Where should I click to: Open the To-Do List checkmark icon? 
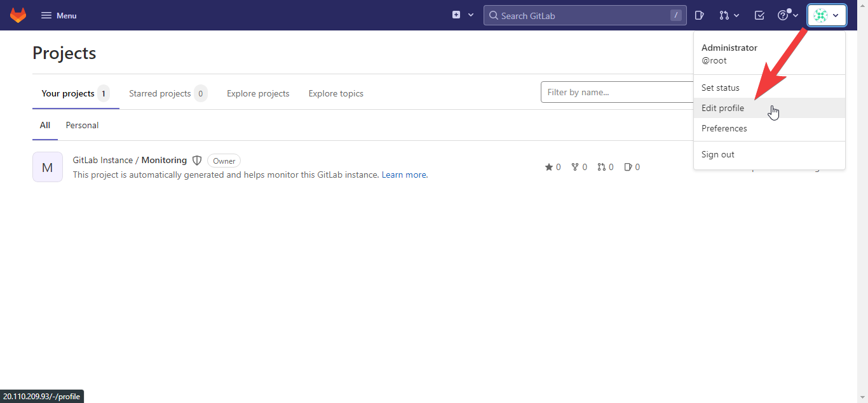(759, 15)
